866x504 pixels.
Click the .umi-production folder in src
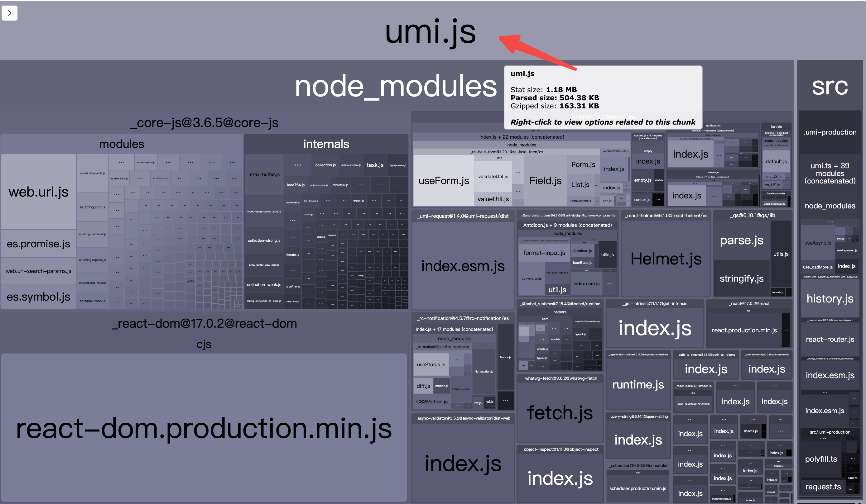pyautogui.click(x=830, y=132)
